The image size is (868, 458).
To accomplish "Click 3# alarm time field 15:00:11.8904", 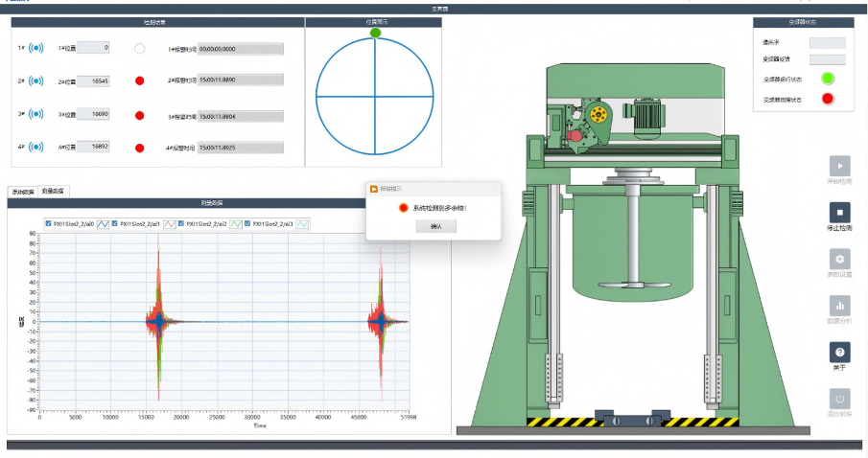I will pyautogui.click(x=240, y=116).
